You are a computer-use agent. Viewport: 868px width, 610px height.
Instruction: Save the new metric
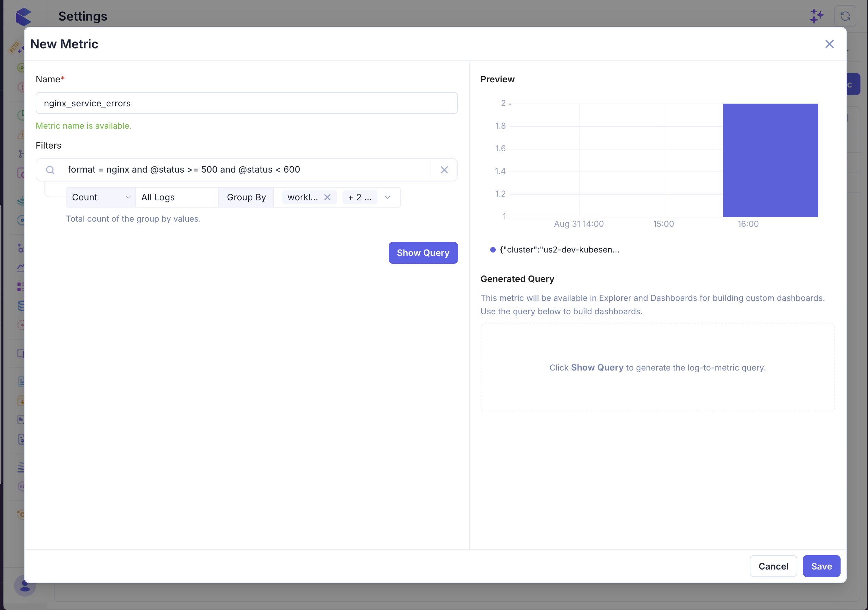click(821, 566)
